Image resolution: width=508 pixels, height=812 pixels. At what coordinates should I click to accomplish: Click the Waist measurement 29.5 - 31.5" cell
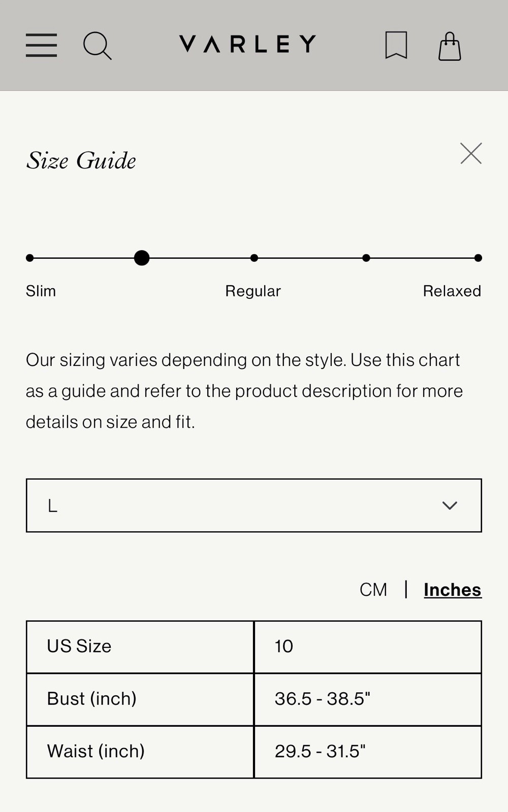pyautogui.click(x=368, y=752)
